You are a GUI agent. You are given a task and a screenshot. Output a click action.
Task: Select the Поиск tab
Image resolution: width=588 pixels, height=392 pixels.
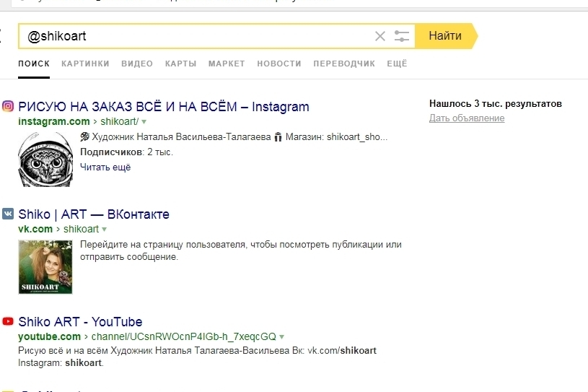(34, 64)
